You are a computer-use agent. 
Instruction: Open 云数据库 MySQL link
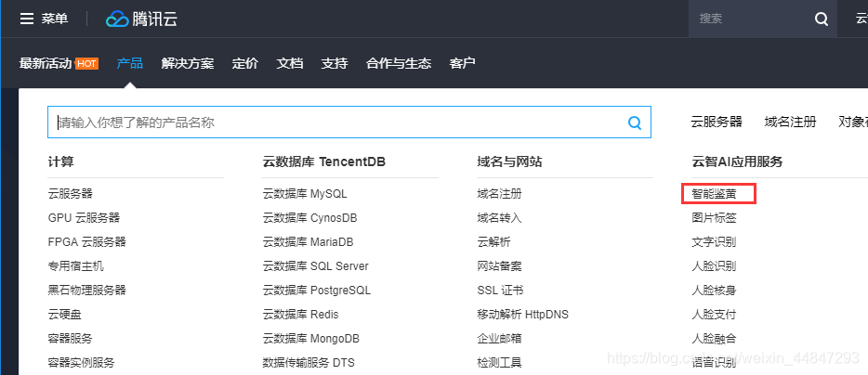point(305,194)
